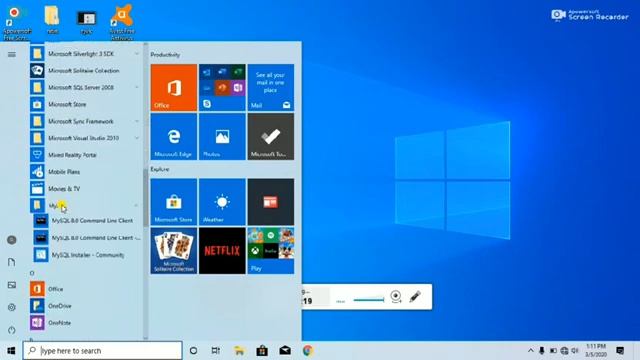Open the Office apps group tile
640x360 pixels.
point(222,87)
